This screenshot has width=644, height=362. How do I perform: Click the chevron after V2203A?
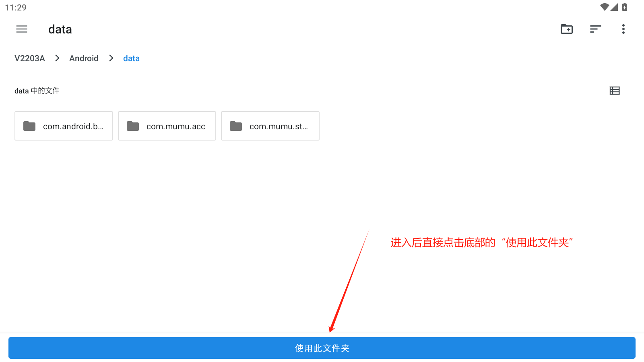pyautogui.click(x=57, y=58)
